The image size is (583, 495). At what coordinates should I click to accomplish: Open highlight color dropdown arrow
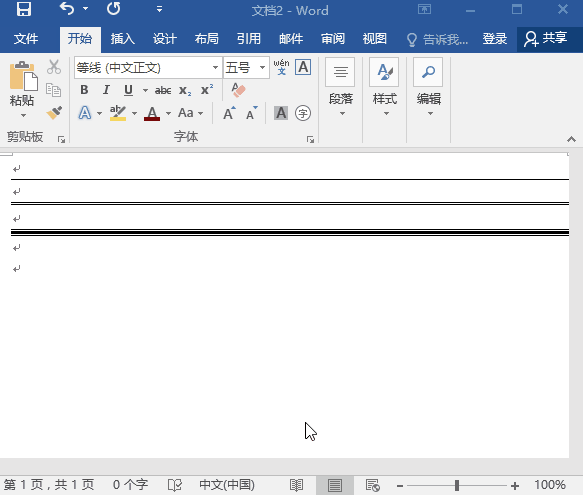pos(135,113)
